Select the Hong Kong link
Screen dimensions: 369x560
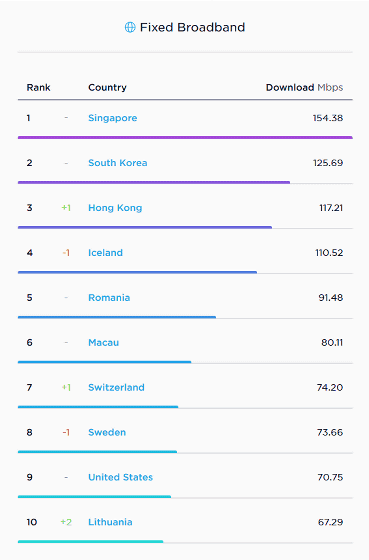coord(115,208)
